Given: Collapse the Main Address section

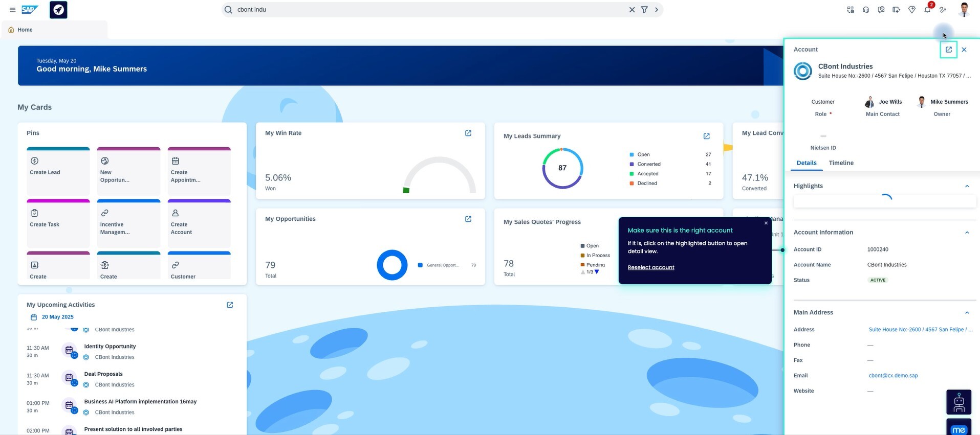Looking at the screenshot, I should pyautogui.click(x=967, y=313).
